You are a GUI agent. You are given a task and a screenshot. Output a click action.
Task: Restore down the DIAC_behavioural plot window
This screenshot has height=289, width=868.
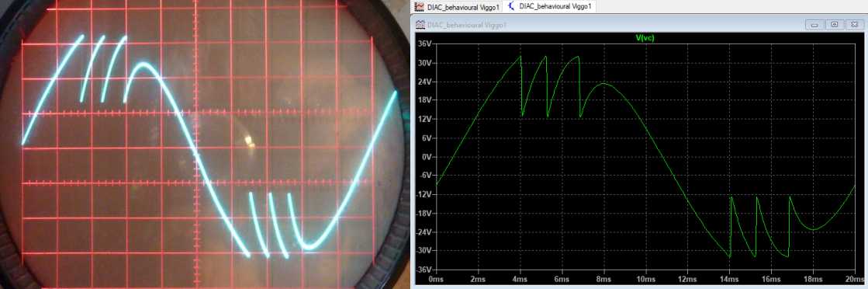834,25
